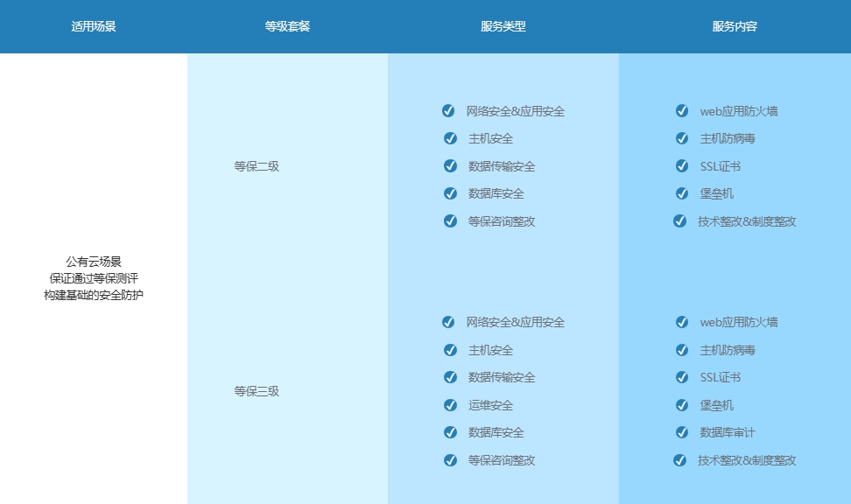Click checkmark beside 等保三级 技术整改&制度整改
The width and height of the screenshot is (851, 504).
point(679,460)
